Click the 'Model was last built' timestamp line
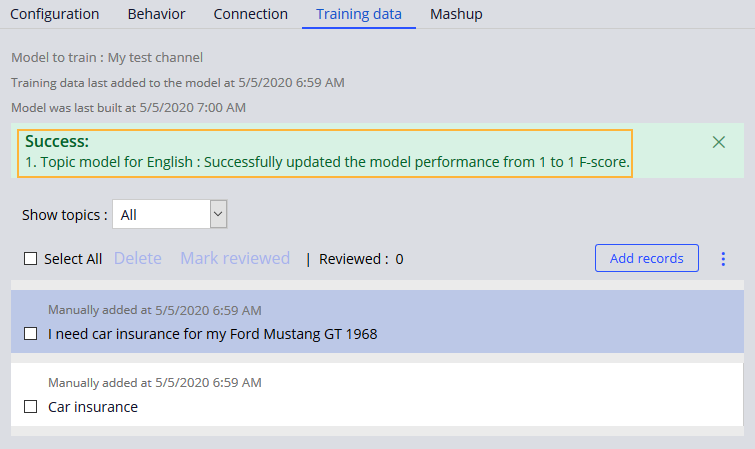755x449 pixels. [x=128, y=107]
